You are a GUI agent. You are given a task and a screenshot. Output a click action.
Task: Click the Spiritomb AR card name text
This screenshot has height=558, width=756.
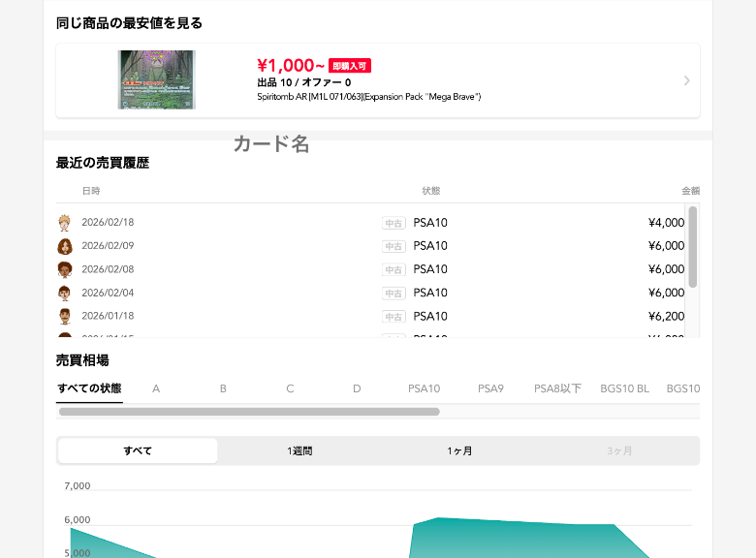[x=368, y=97]
